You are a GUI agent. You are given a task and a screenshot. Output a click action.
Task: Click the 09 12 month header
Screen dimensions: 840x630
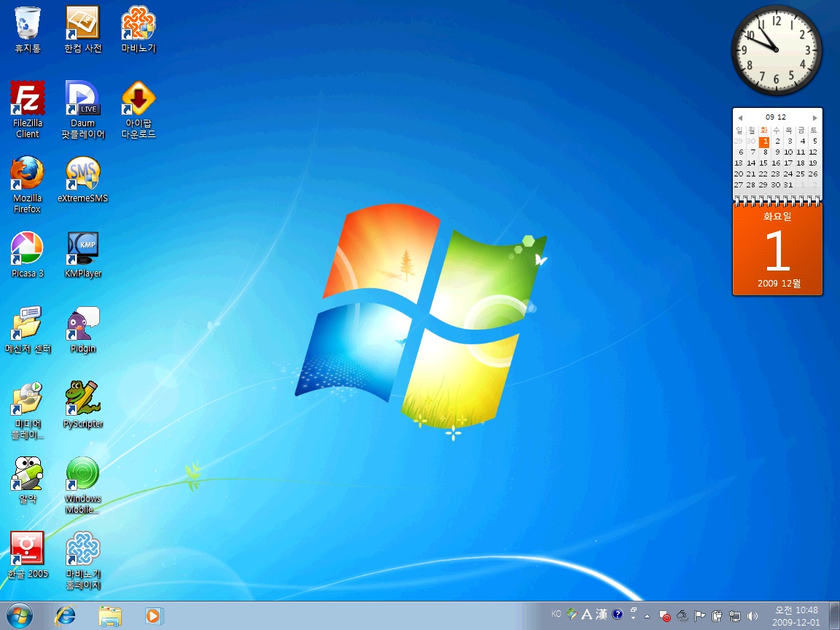pyautogui.click(x=776, y=117)
